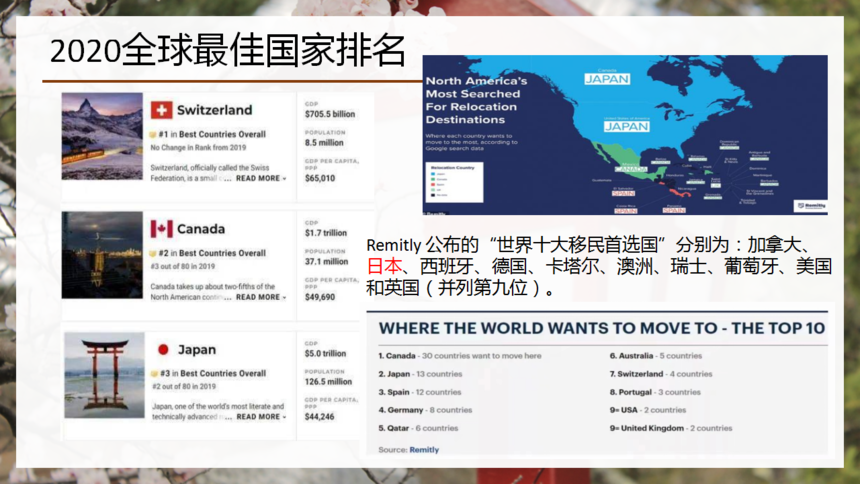
Task: Select heading WHERE THE WORLD WANTS TO MOVE TO
Action: pos(602,328)
